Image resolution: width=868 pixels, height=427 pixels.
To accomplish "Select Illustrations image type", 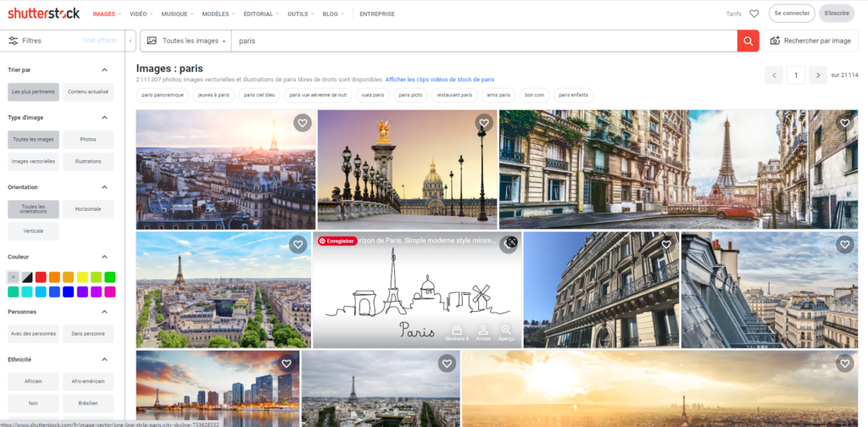I will pos(88,162).
